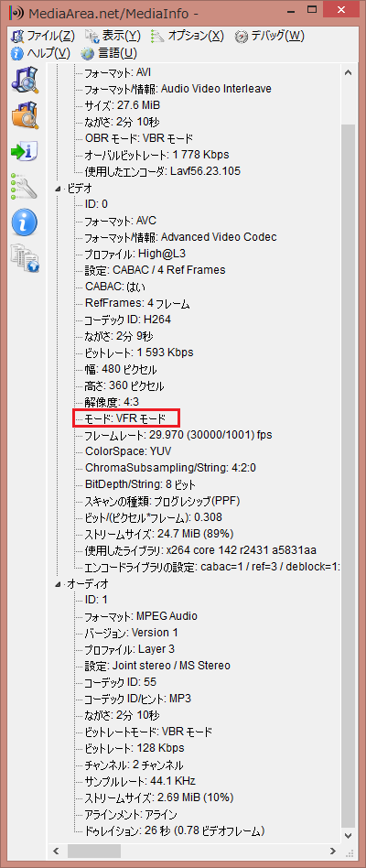366x868 pixels.
Task: Select the OBR モード: VBR モード row
Action: tap(138, 138)
